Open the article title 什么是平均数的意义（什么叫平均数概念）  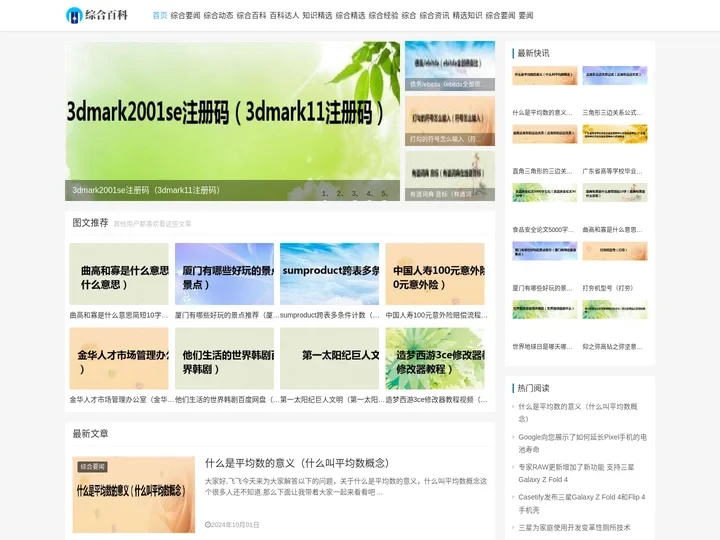(x=297, y=463)
